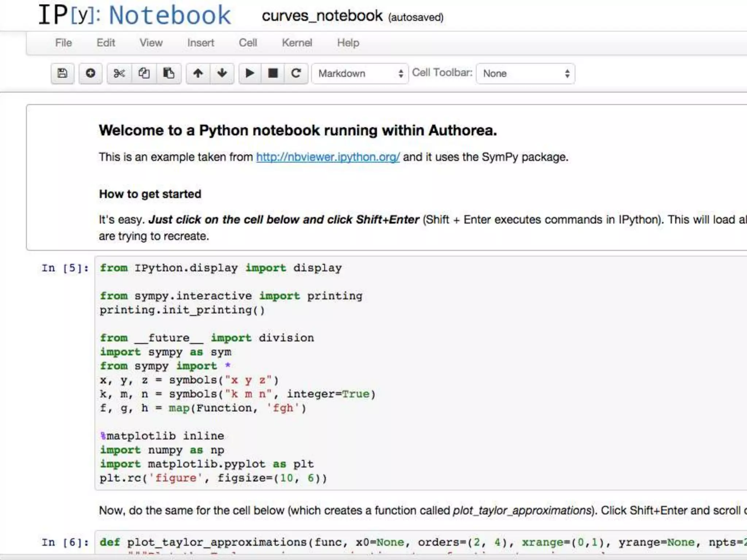Open the Help menu
This screenshot has width=747, height=560.
348,43
